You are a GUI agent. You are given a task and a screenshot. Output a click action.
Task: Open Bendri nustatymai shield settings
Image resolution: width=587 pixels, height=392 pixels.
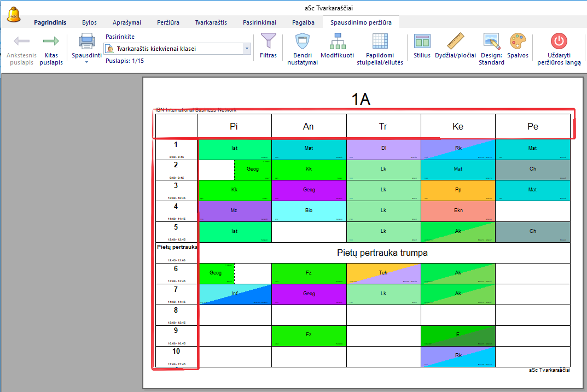pos(303,42)
